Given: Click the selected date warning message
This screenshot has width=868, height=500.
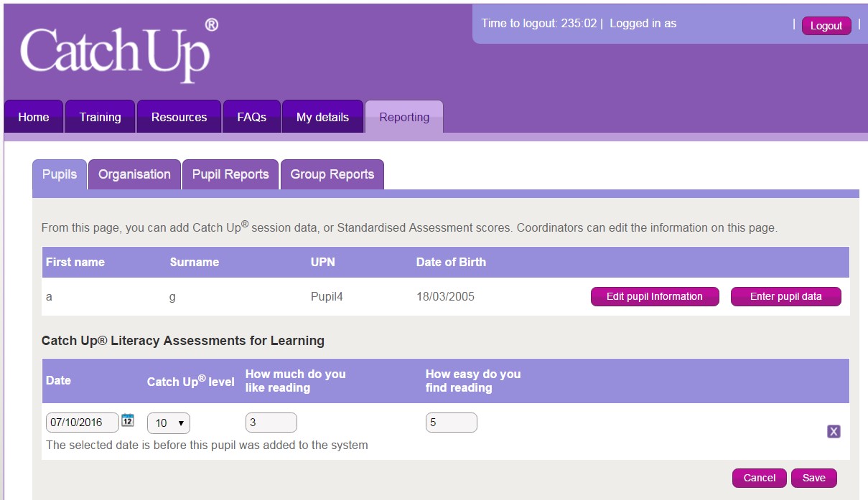Looking at the screenshot, I should point(207,445).
